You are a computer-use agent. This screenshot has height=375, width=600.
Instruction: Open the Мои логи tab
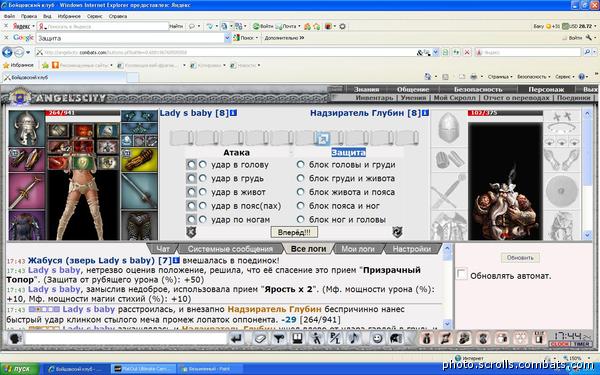pos(358,249)
